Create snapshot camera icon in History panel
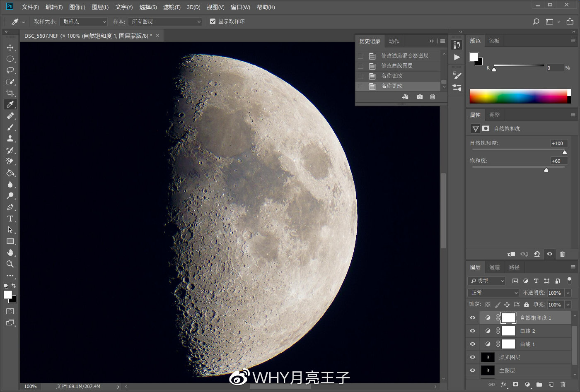Image resolution: width=580 pixels, height=392 pixels. point(420,97)
